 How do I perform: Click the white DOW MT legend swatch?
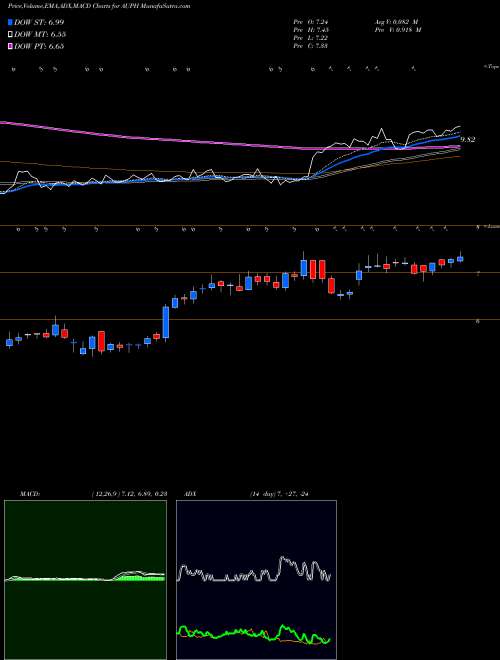coord(11,35)
